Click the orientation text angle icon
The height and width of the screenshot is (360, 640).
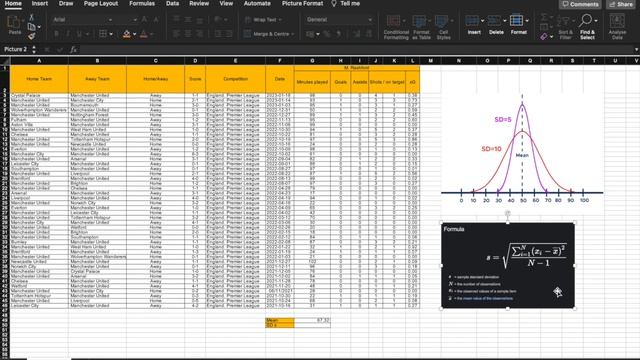218,19
